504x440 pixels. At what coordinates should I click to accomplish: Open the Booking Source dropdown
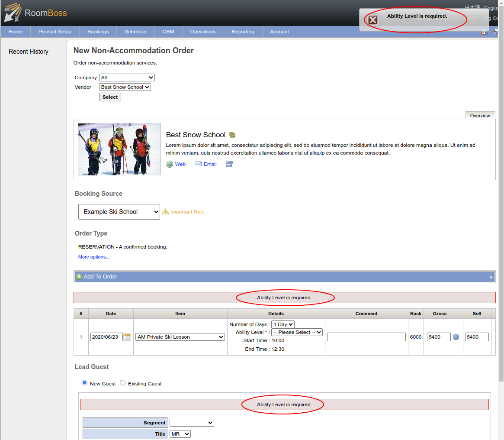(x=119, y=211)
